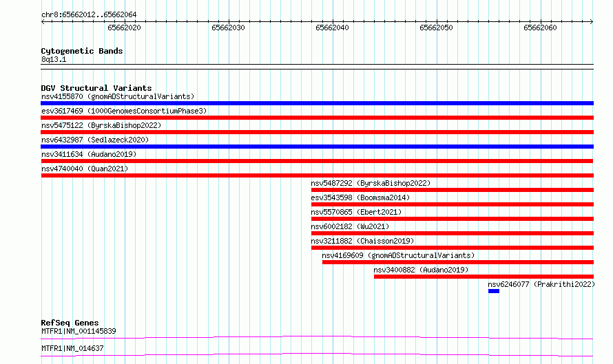Select the red bar under nsv4169609
The image size is (613, 364).
pyautogui.click(x=458, y=262)
